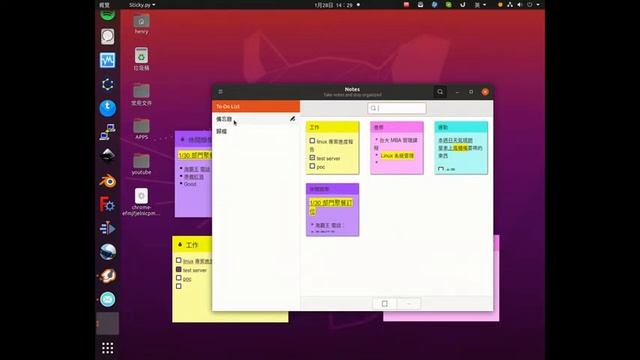Open the 概覽 activities overview
The image size is (640, 360).
coord(104,5)
